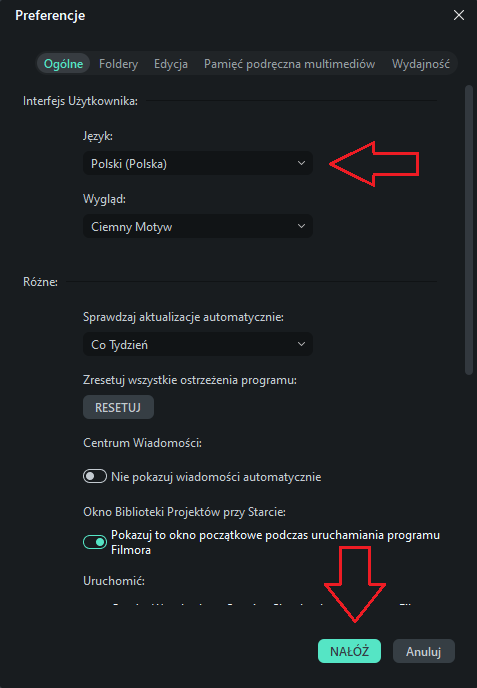Go to the Wydajność tab
477x688 pixels.
click(420, 64)
